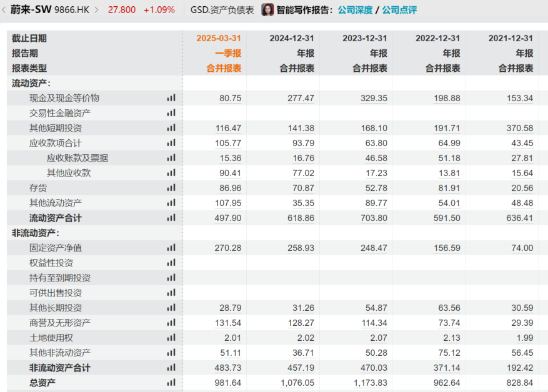Click the 总资产 row label

pyautogui.click(x=42, y=383)
